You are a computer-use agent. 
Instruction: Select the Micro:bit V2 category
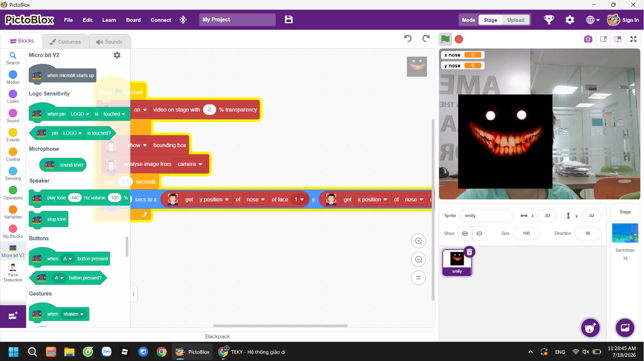point(13,251)
